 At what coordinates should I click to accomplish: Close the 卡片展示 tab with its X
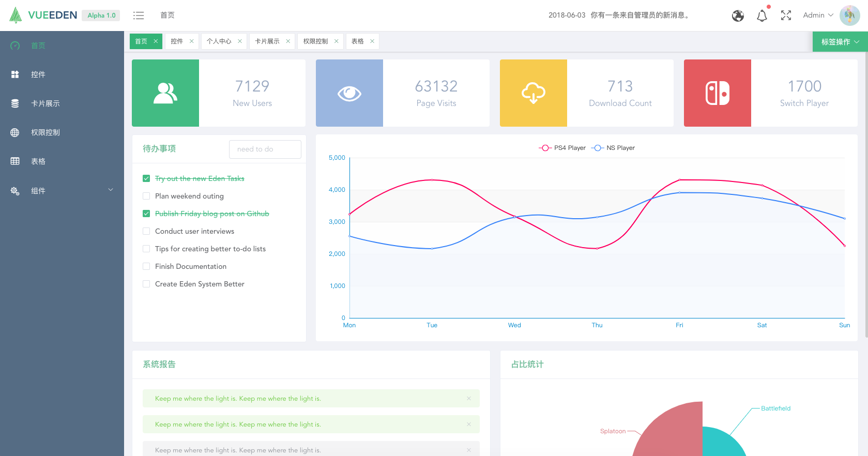(288, 41)
